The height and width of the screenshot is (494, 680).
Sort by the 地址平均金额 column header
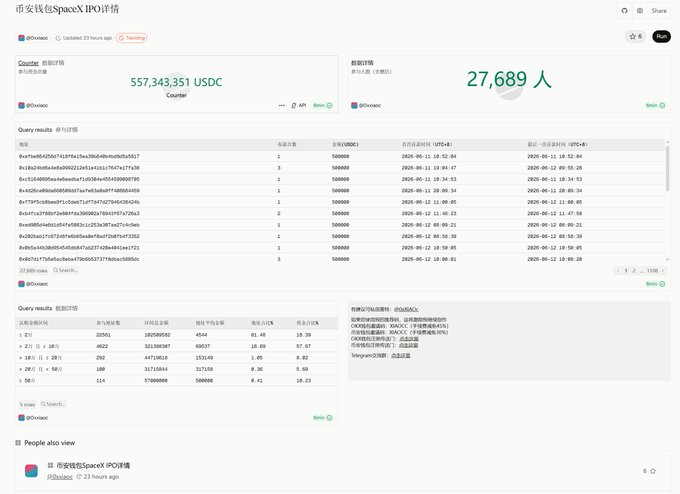tap(210, 323)
